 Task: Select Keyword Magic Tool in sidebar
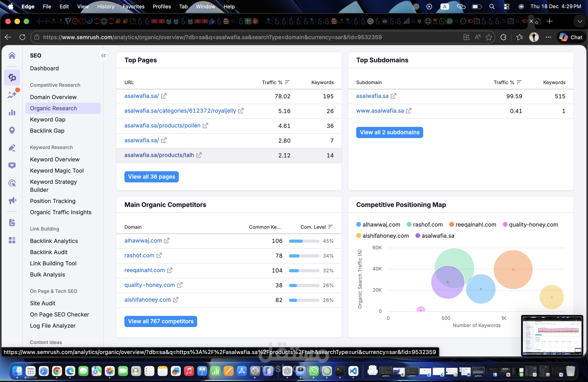(x=57, y=170)
